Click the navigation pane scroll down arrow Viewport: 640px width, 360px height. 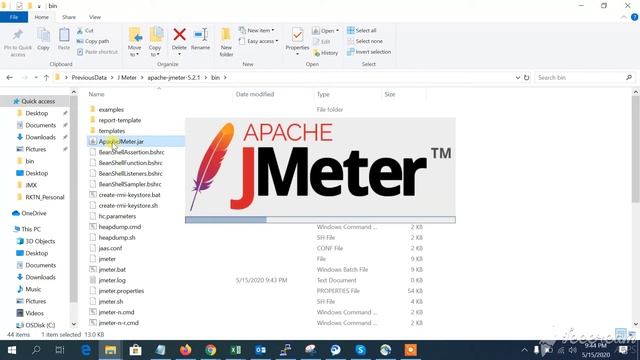point(73,324)
